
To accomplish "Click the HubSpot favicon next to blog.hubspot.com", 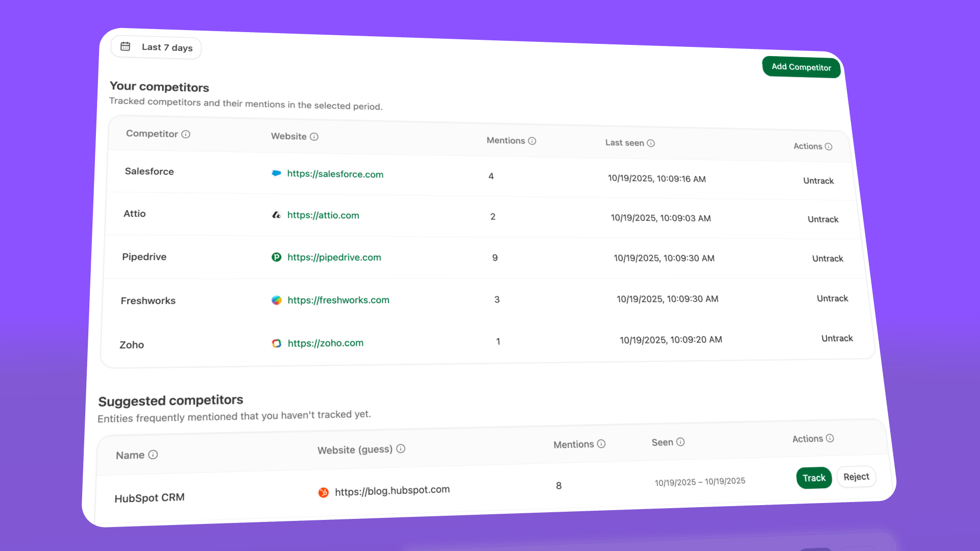I will pos(324,491).
